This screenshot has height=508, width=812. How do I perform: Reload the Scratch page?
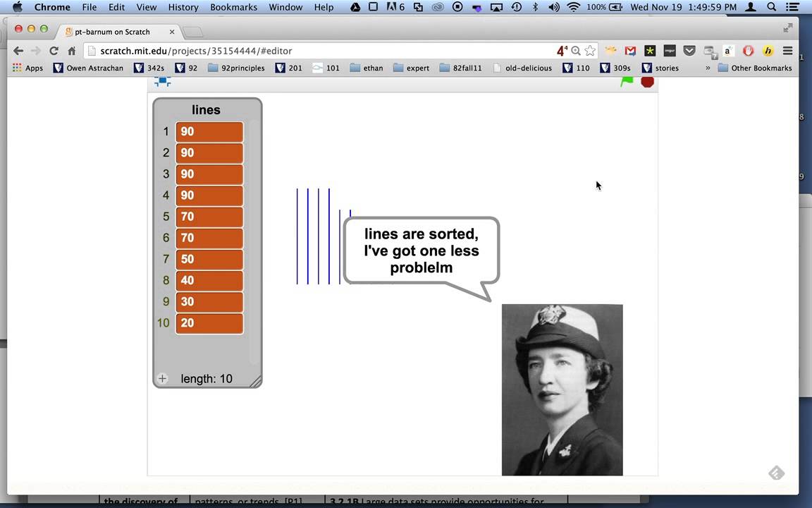54,51
